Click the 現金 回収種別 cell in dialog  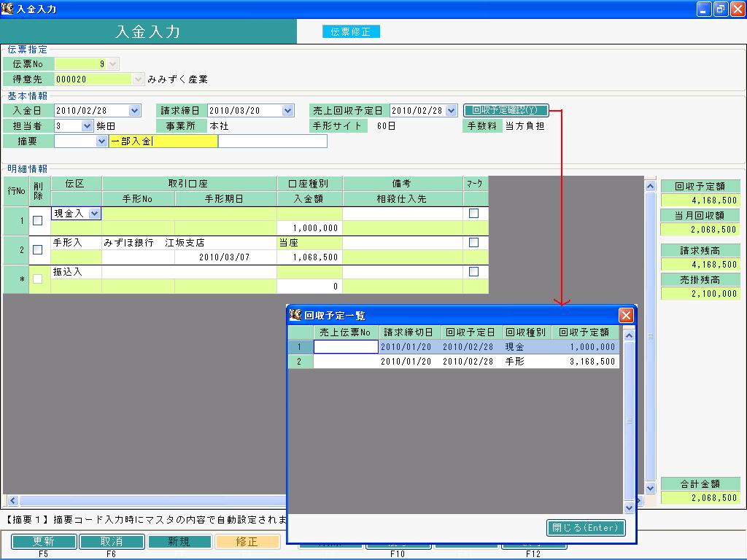(527, 346)
